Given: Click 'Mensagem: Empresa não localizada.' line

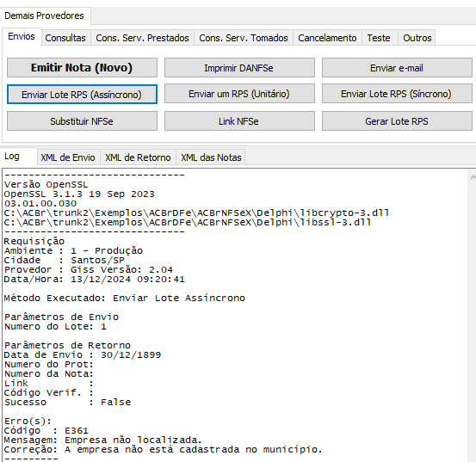Looking at the screenshot, I should click(x=103, y=440).
